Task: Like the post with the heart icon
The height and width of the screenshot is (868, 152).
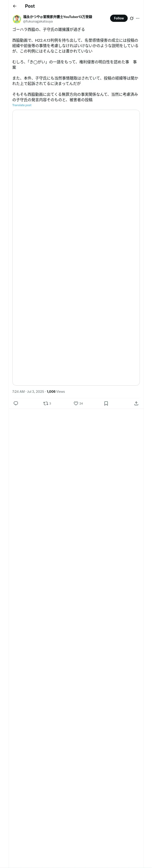Action: [76, 403]
